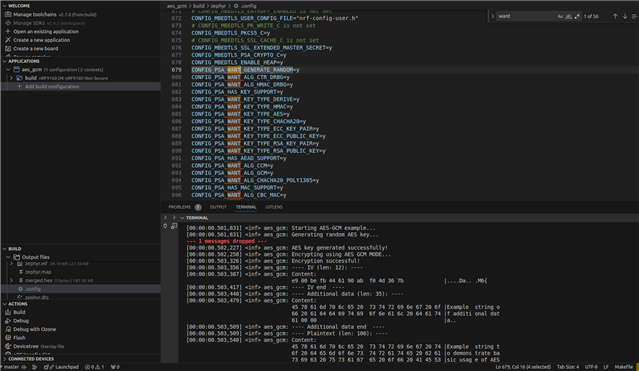Click the 'Ln 679, Col 16' status entry
The width and height of the screenshot is (639, 371).
(x=523, y=367)
